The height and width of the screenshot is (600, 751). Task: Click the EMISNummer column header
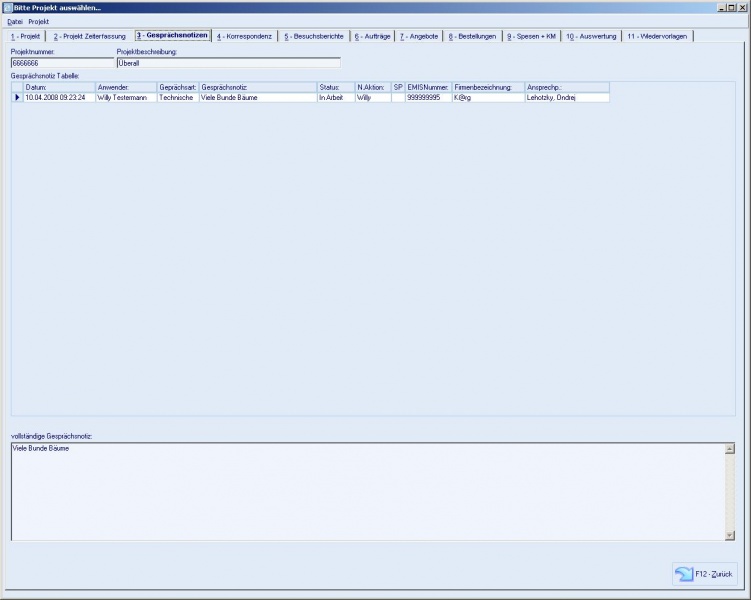click(x=428, y=87)
